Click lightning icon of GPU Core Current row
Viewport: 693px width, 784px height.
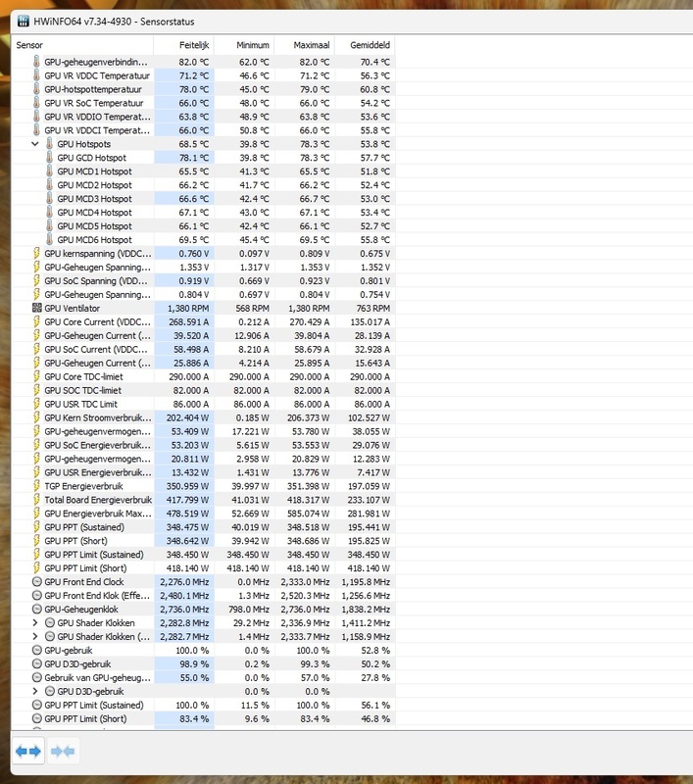pyautogui.click(x=36, y=321)
